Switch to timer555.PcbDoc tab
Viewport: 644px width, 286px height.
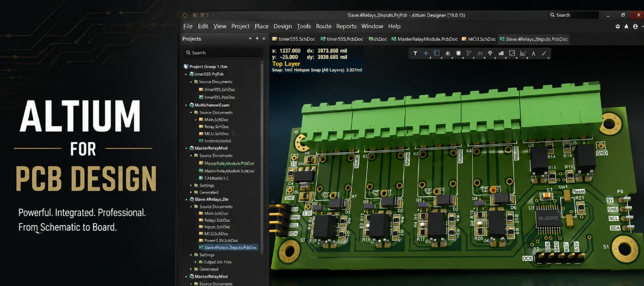(342, 39)
